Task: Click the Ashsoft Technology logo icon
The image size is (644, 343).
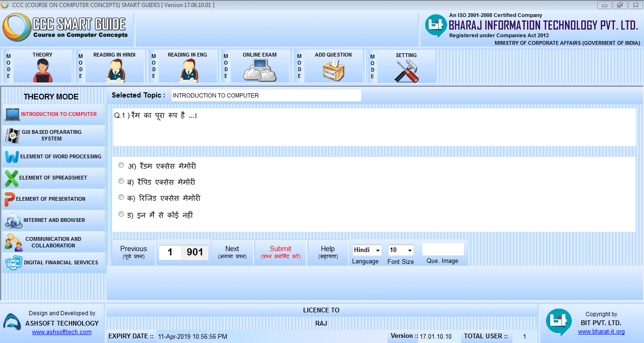Action: pos(12,323)
